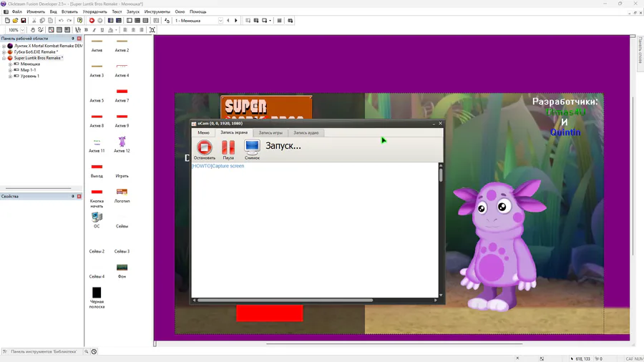Expand the Менюшка frame node
Screen dimensions: 644x362
tap(10, 64)
